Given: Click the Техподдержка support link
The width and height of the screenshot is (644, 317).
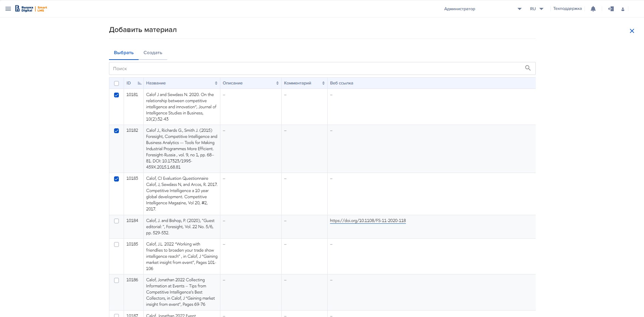Looking at the screenshot, I should click(567, 9).
